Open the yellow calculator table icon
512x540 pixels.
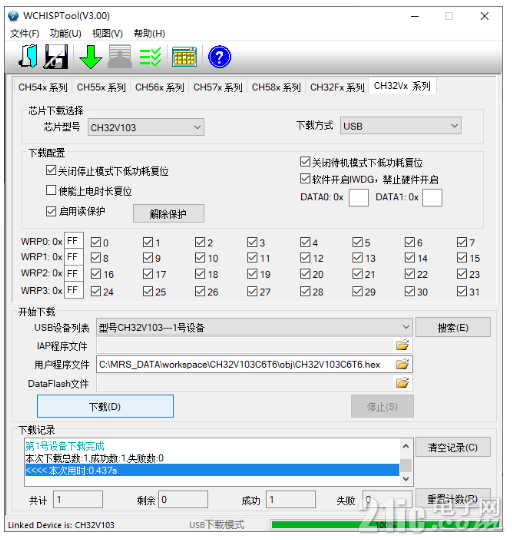[184, 57]
